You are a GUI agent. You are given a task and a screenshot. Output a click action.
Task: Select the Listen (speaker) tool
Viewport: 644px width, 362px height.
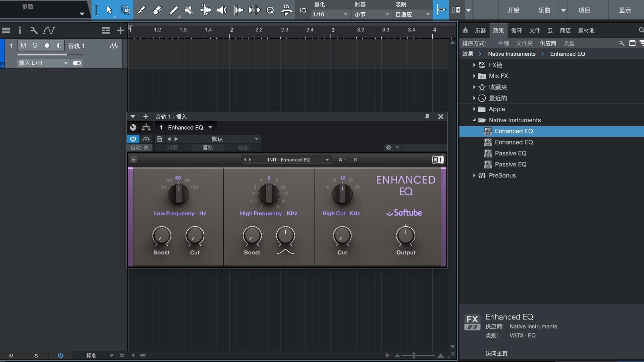coord(221,10)
